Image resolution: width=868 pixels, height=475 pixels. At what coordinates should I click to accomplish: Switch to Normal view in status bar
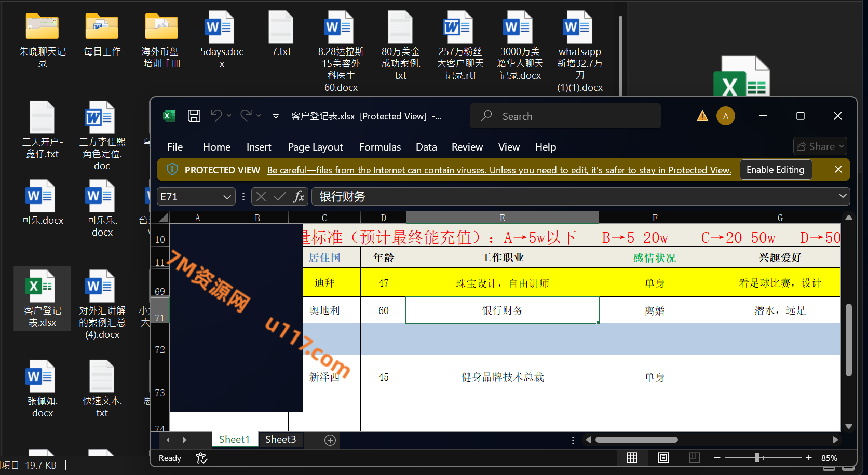[x=632, y=457]
